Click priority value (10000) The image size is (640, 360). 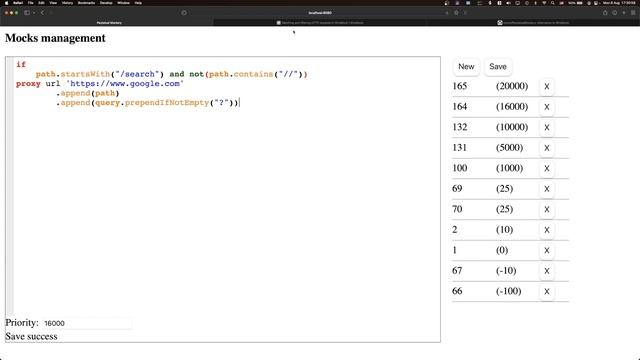click(x=512, y=127)
